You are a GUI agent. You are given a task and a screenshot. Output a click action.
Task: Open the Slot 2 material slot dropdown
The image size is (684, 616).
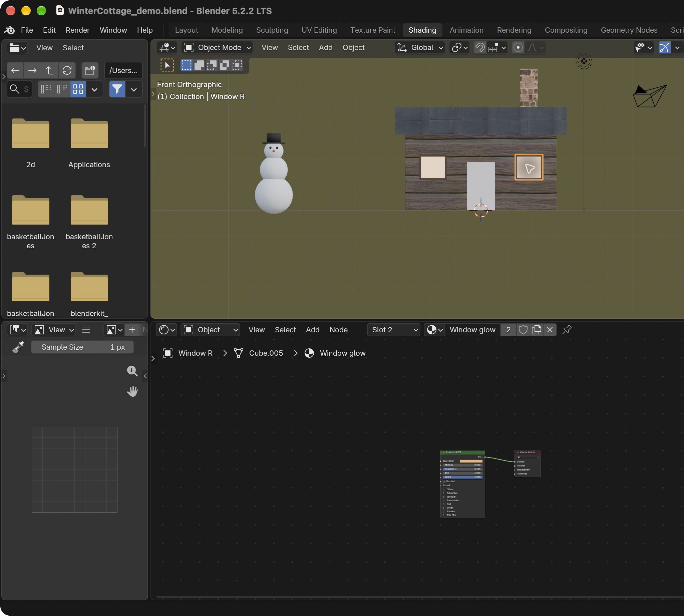point(394,330)
